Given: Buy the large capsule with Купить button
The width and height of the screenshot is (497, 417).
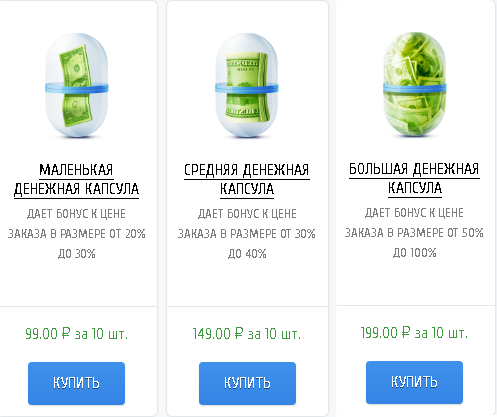Looking at the screenshot, I should pos(414,382).
